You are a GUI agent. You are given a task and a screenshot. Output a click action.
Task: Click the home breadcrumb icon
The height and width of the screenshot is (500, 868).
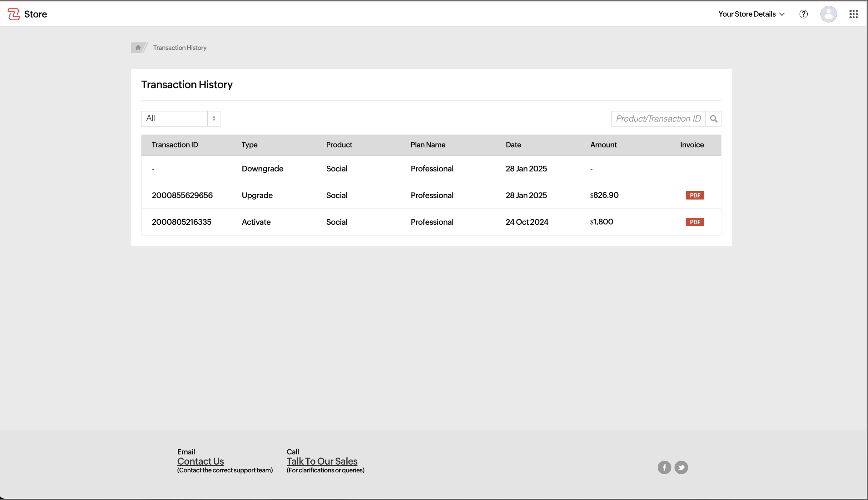coord(138,48)
